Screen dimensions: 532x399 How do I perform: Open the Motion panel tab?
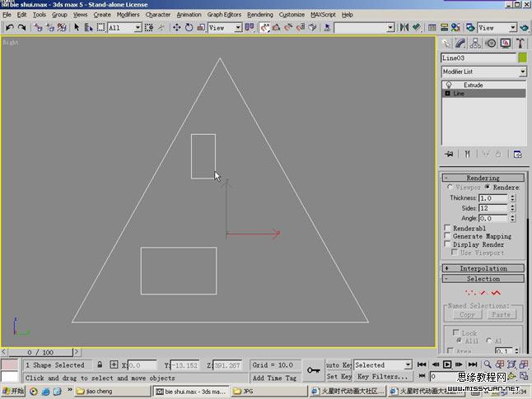tap(491, 44)
